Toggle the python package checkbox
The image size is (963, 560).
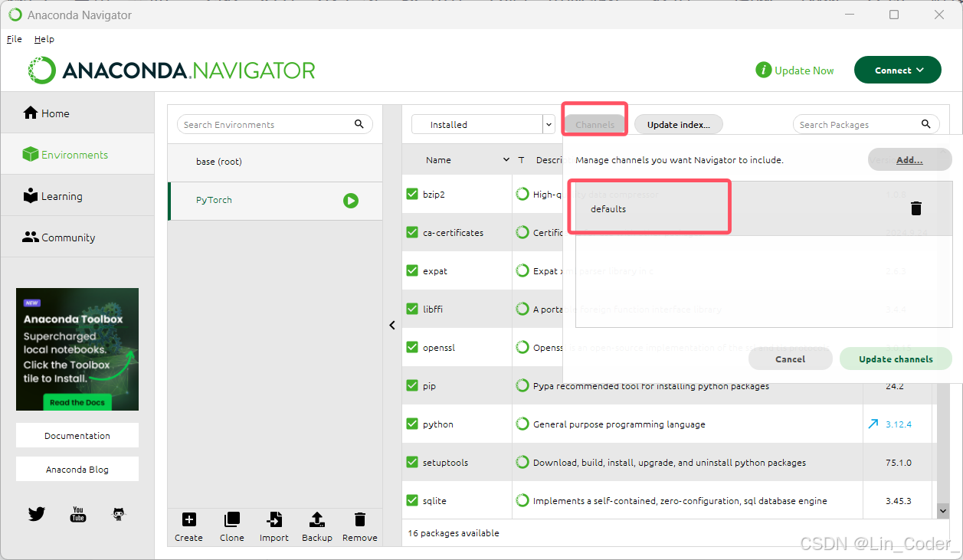pos(412,424)
